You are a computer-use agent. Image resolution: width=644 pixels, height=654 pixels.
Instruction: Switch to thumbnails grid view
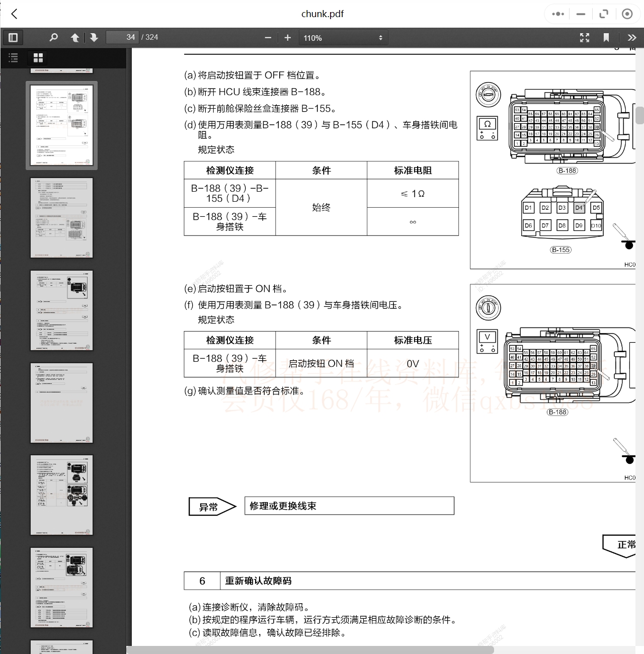pyautogui.click(x=38, y=58)
